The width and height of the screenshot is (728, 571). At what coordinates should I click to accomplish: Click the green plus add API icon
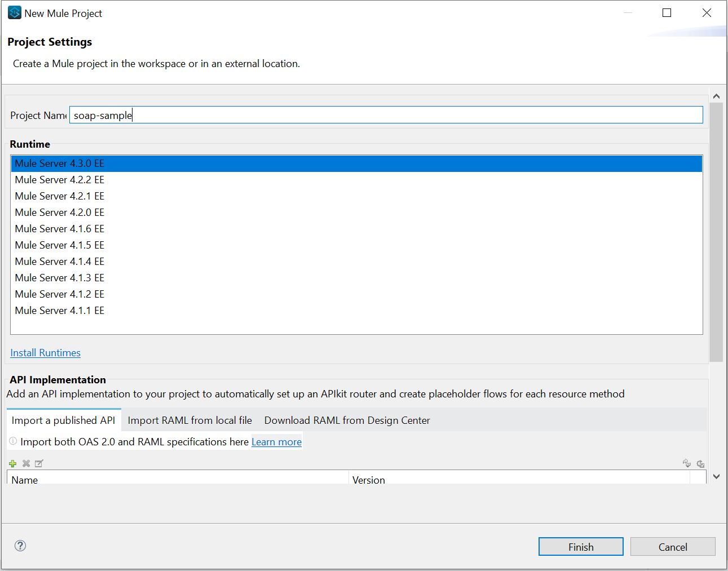point(12,464)
